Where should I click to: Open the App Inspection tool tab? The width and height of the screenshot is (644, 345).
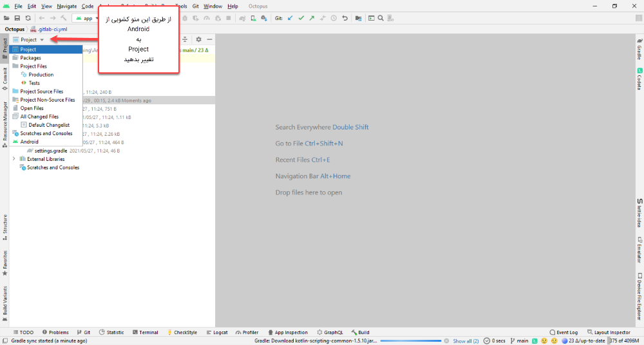pos(288,332)
